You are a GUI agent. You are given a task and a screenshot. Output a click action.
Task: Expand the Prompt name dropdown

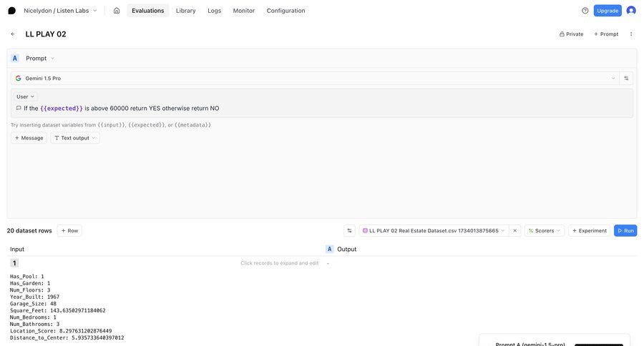[40, 59]
